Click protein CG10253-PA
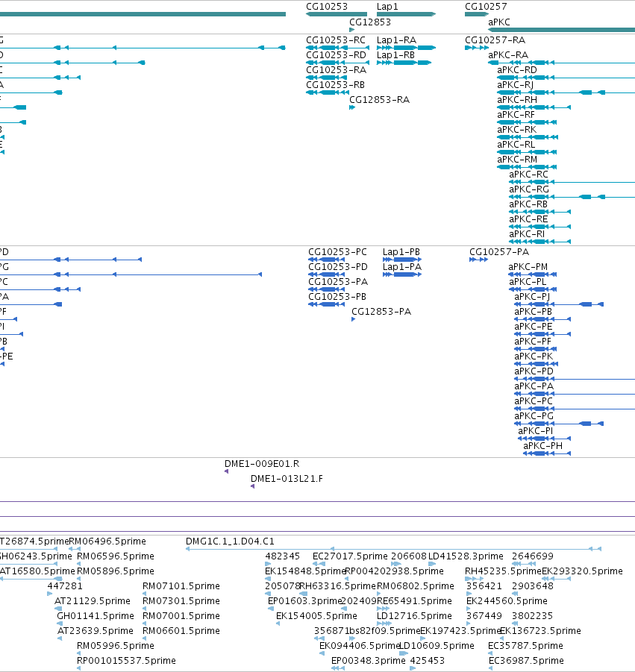 (338, 282)
